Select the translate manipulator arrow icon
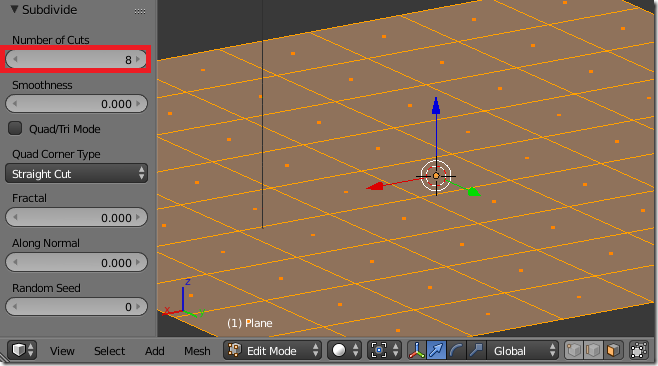Image resolution: width=658 pixels, height=366 pixels. (436, 350)
